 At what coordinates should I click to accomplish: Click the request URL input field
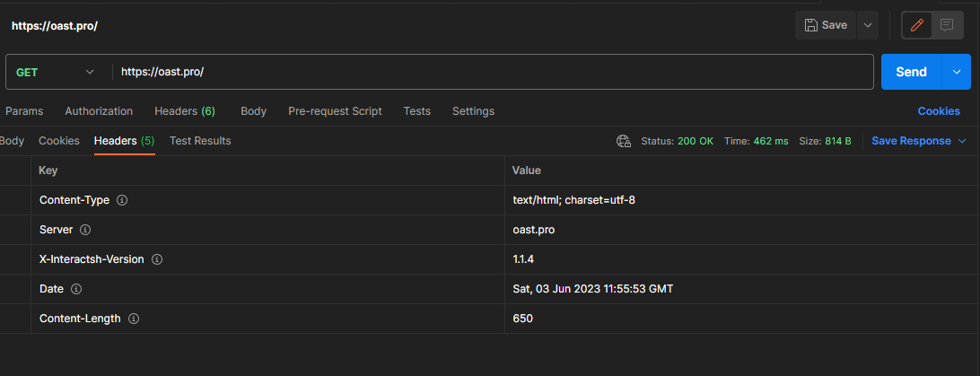pos(492,72)
